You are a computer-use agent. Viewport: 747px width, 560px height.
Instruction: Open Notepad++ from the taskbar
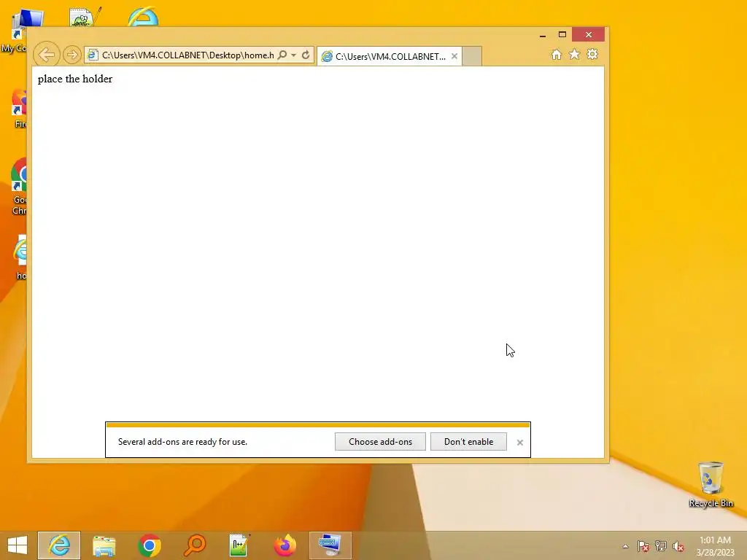tap(239, 545)
